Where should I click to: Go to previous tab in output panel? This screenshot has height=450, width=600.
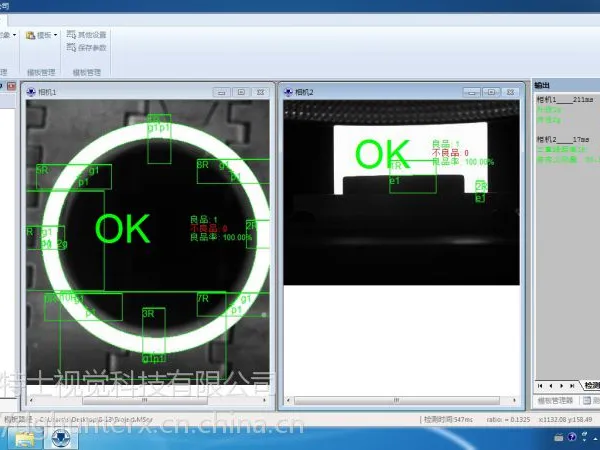551,386
